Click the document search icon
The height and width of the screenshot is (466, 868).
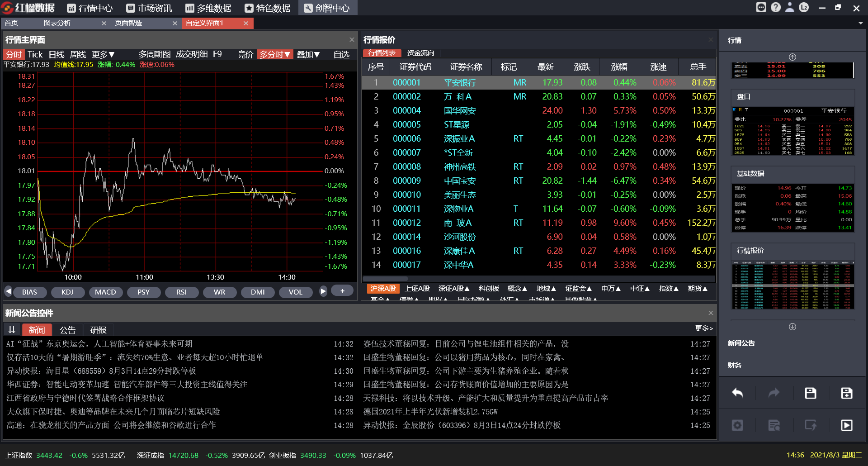coord(774,425)
